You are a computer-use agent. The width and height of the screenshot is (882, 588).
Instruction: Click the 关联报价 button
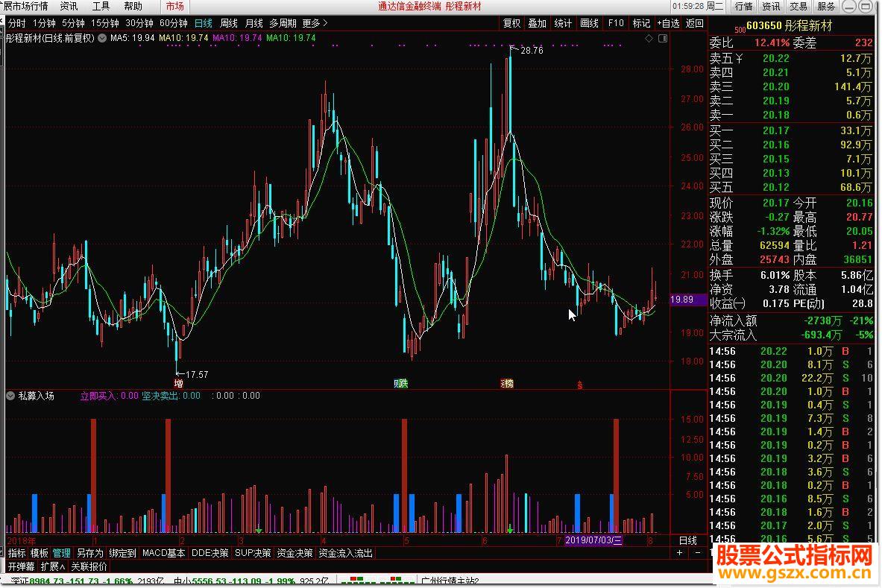click(x=89, y=566)
